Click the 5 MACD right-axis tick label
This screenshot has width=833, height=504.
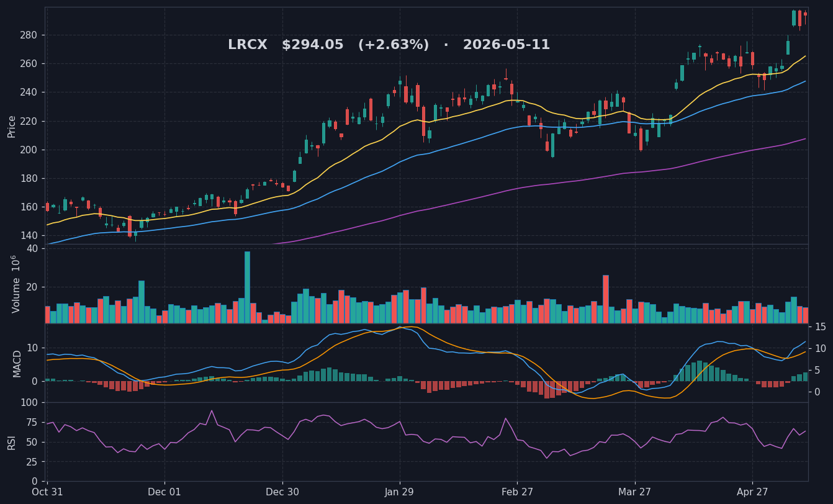[x=817, y=371]
